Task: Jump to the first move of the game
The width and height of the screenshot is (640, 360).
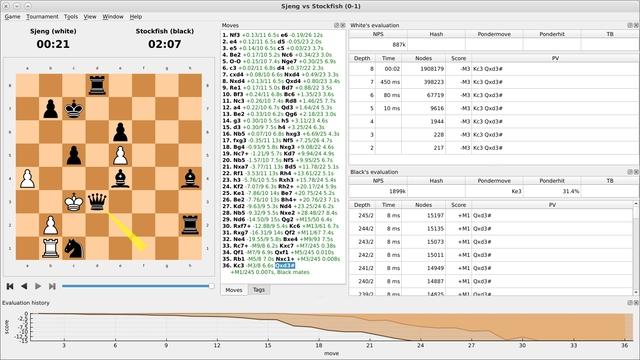Action: (x=10, y=286)
